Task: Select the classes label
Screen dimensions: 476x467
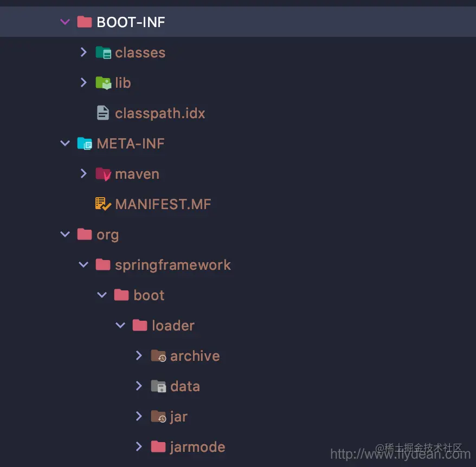Action: point(140,53)
